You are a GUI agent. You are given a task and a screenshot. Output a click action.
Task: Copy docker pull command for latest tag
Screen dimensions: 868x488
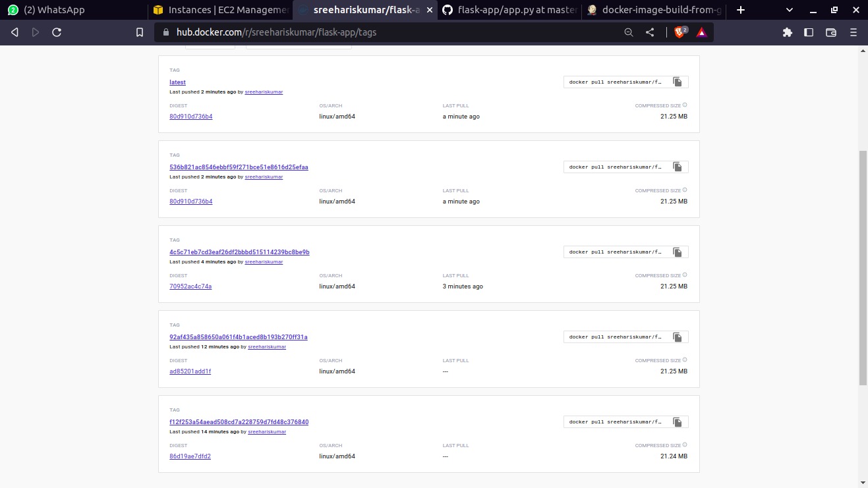pyautogui.click(x=678, y=82)
